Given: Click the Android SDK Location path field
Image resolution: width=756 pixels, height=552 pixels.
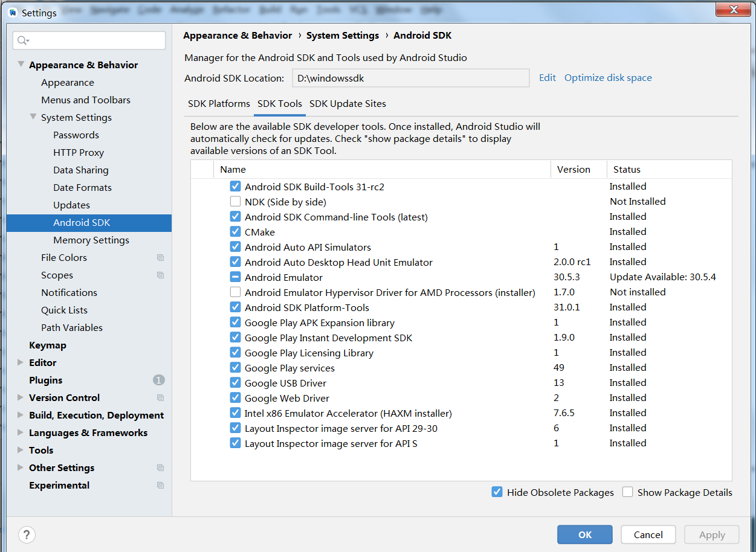Looking at the screenshot, I should pos(411,78).
